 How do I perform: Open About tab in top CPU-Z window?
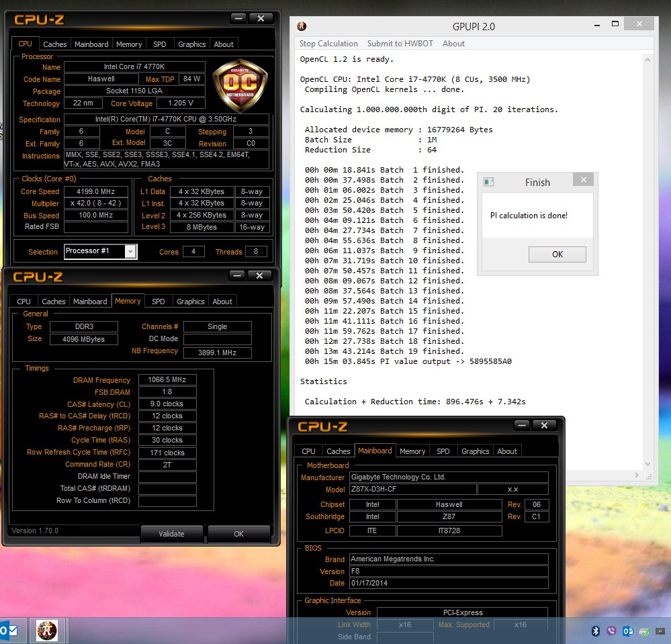224,44
